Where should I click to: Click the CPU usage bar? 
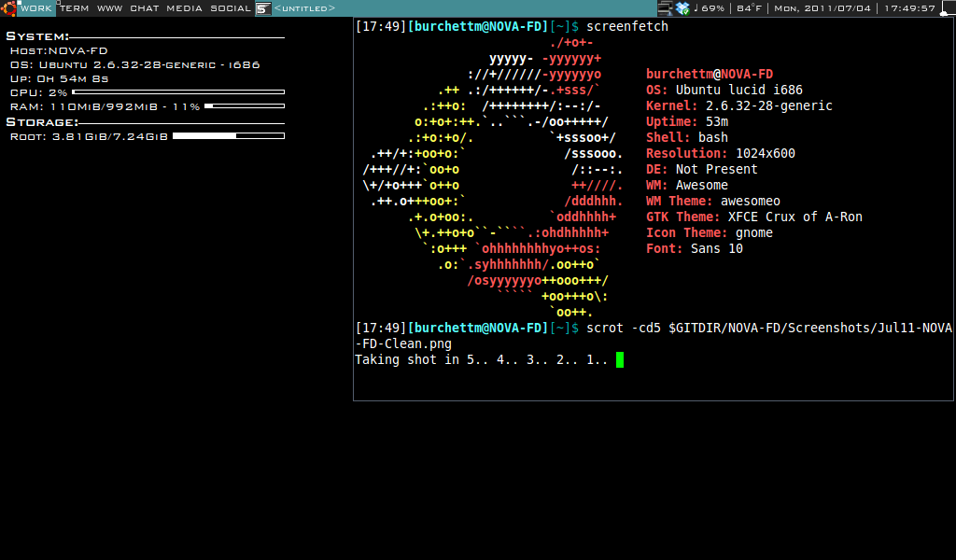click(x=178, y=92)
